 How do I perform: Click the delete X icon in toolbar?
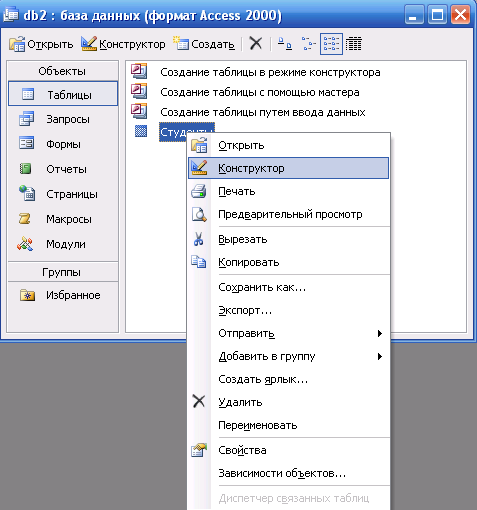[x=256, y=44]
